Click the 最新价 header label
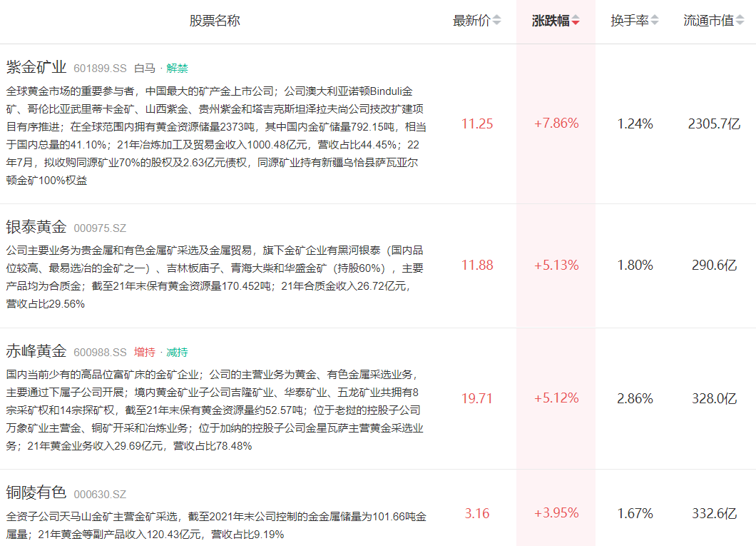The height and width of the screenshot is (546, 756). coord(471,21)
